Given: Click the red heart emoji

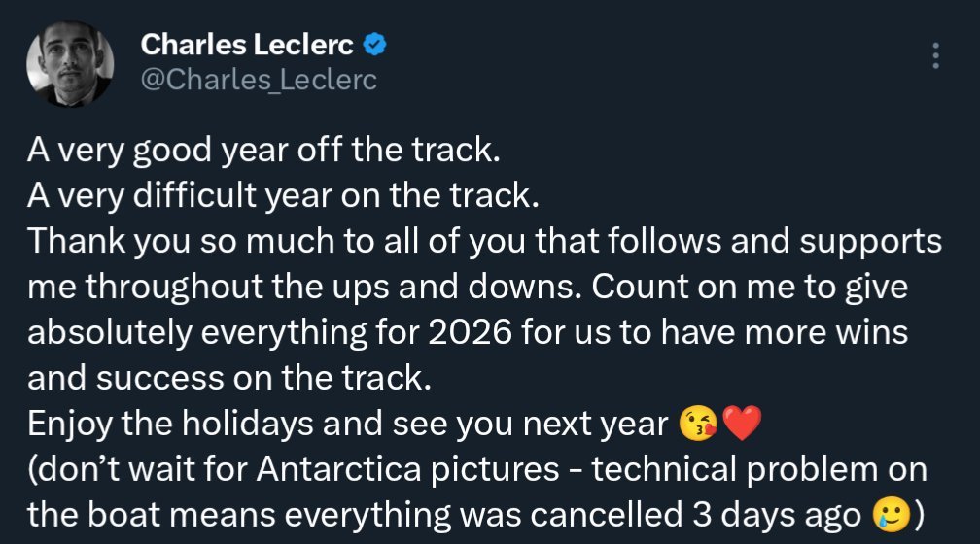Looking at the screenshot, I should 741,425.
